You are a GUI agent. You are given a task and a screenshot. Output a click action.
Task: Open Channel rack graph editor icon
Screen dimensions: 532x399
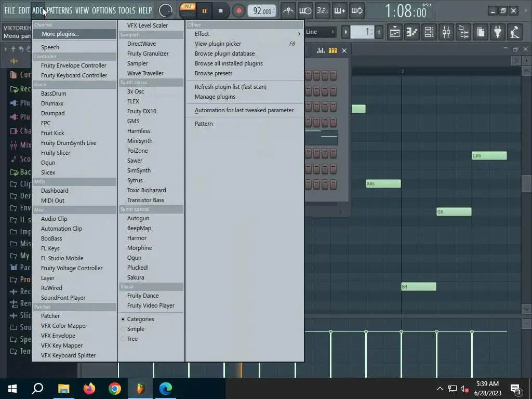321,50
